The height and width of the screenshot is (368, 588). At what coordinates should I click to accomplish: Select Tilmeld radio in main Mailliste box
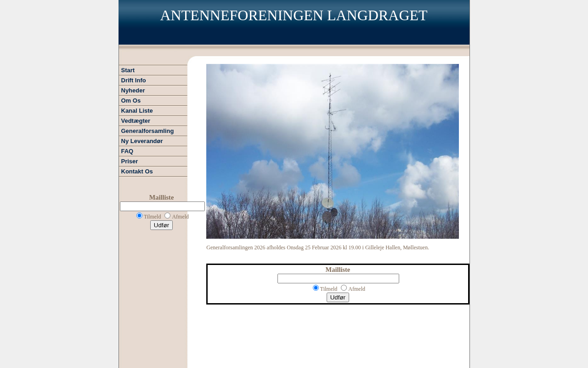(x=316, y=288)
